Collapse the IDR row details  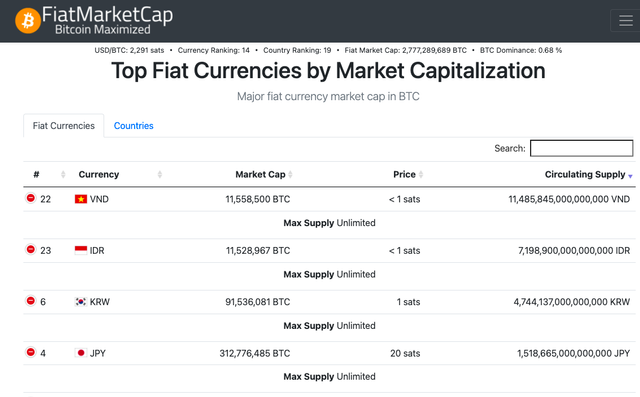31,249
